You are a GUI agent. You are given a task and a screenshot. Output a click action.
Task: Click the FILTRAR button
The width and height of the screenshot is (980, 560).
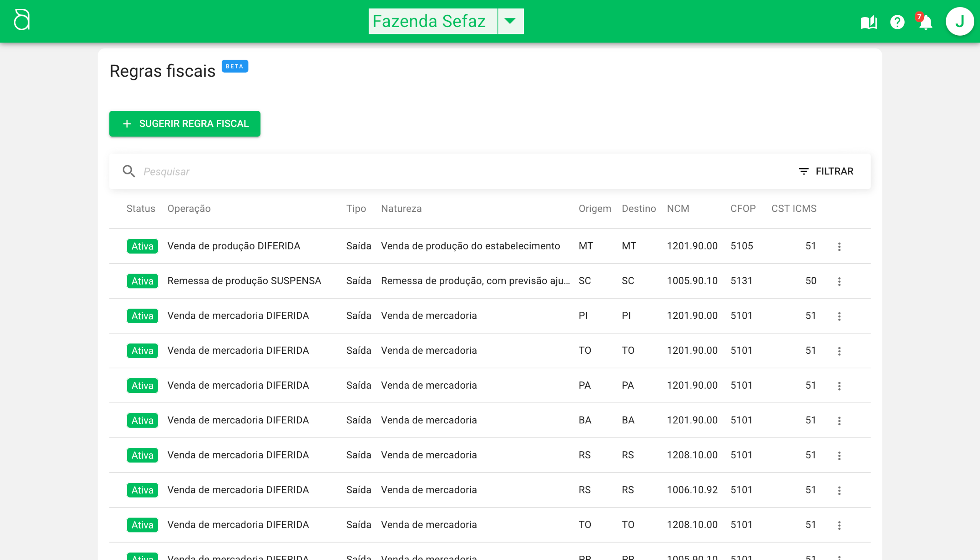coord(826,171)
